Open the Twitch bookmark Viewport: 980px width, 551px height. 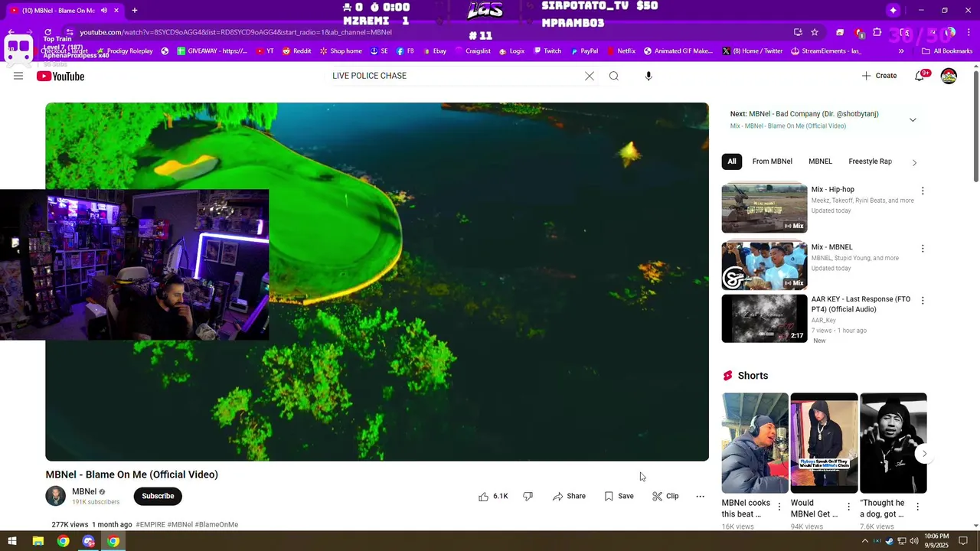547,51
